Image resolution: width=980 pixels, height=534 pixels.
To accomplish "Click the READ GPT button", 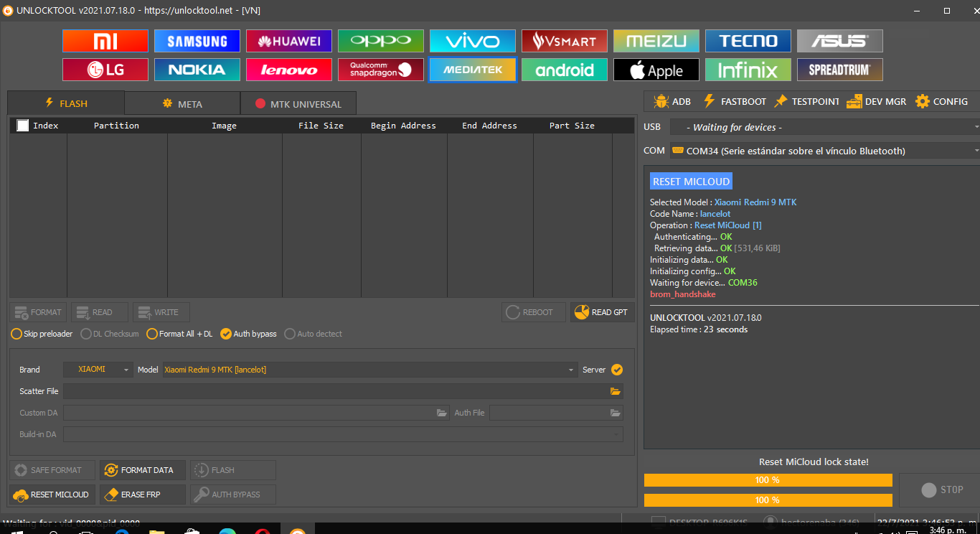I will (603, 312).
